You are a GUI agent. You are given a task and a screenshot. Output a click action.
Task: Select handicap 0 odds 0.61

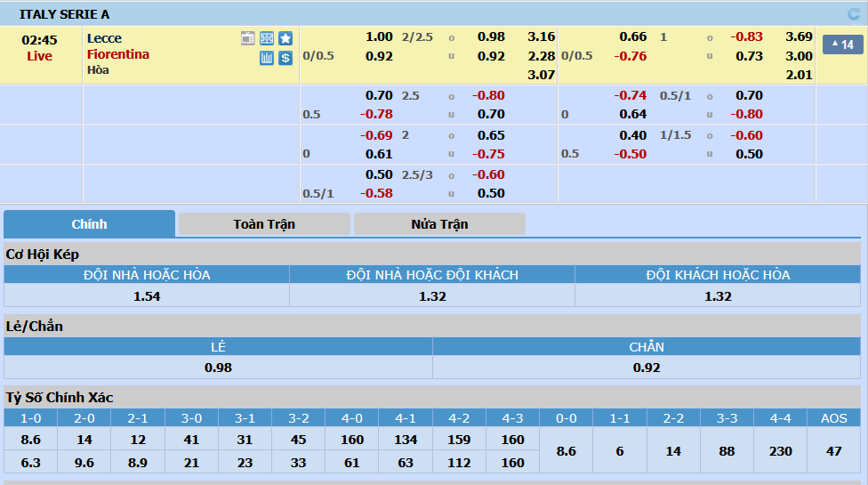pyautogui.click(x=379, y=154)
